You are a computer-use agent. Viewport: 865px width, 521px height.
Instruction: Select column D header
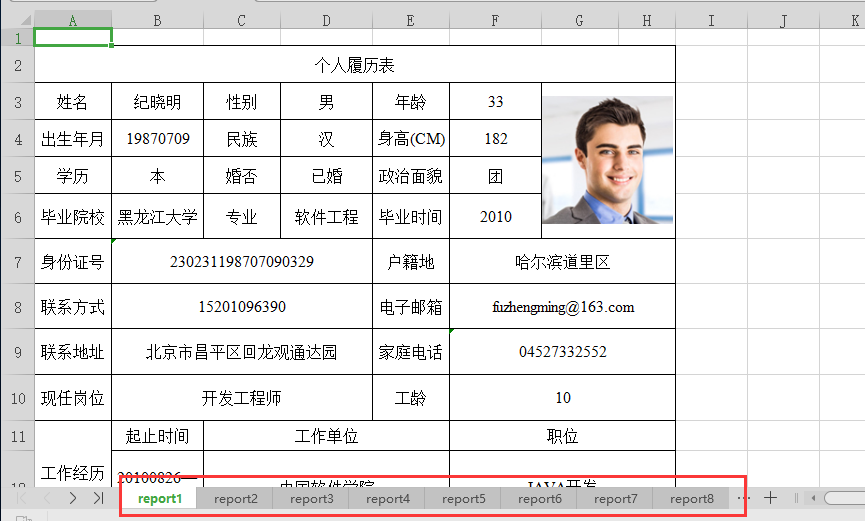pyautogui.click(x=326, y=20)
